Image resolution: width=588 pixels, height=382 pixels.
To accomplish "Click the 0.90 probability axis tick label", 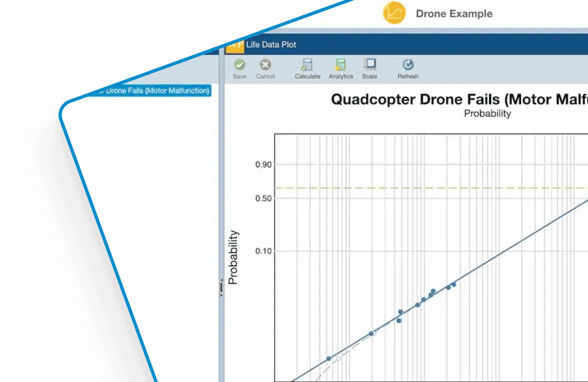I will (x=263, y=165).
